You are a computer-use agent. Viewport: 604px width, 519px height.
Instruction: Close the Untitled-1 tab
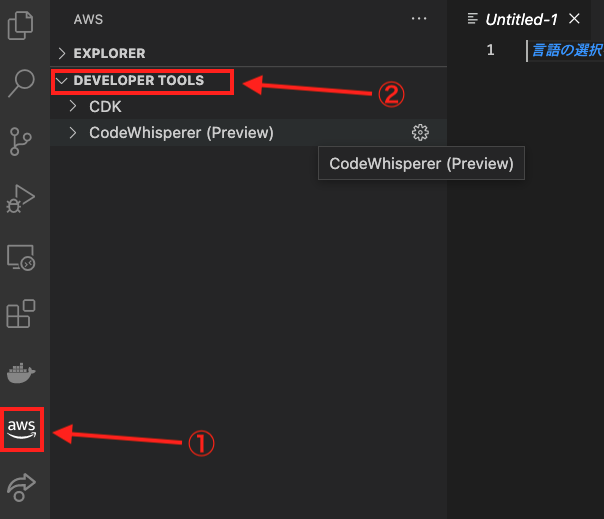[x=574, y=18]
